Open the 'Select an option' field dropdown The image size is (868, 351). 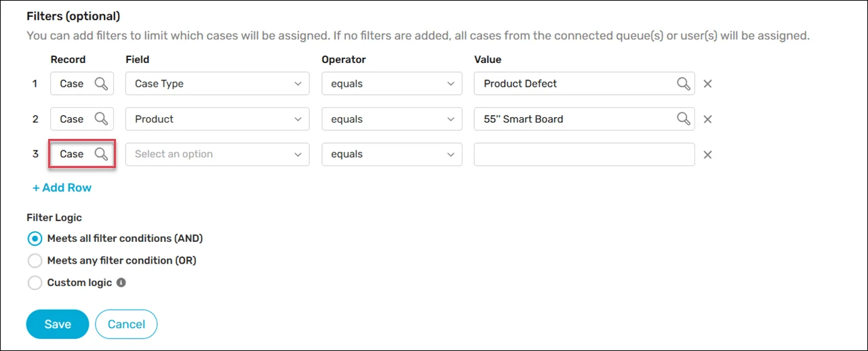point(218,154)
